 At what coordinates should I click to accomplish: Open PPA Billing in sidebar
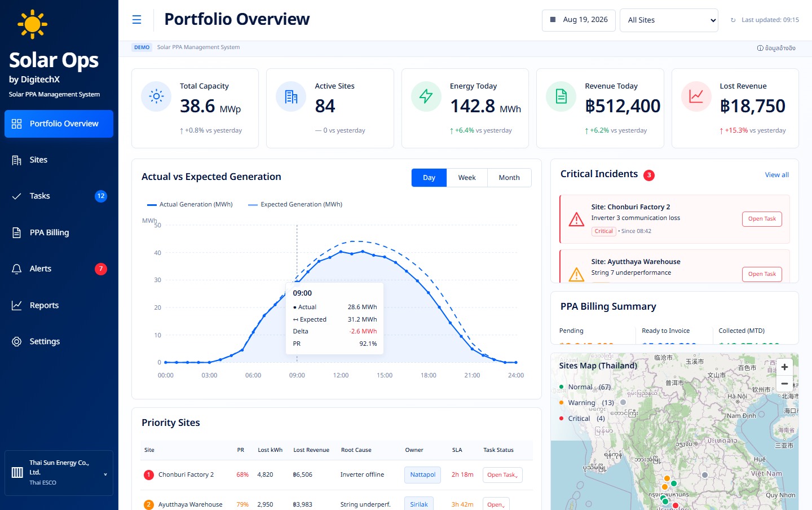click(59, 232)
